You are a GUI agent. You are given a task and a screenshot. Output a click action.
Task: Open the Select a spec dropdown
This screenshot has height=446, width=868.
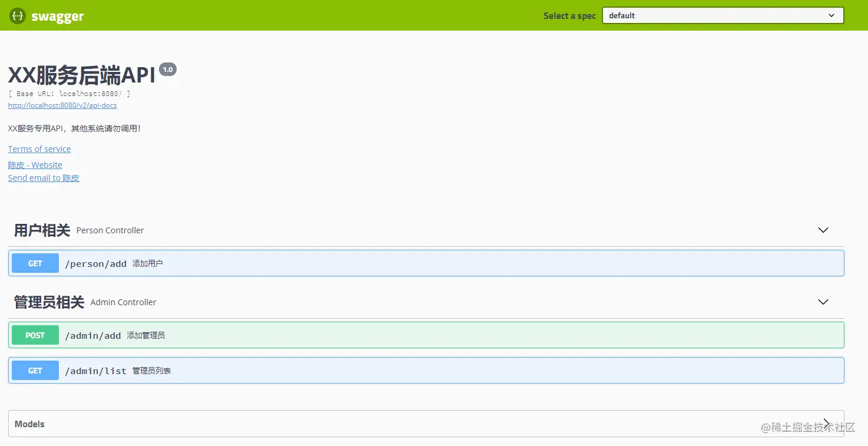coord(723,15)
